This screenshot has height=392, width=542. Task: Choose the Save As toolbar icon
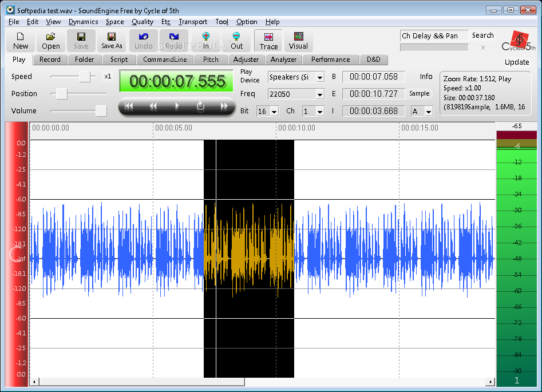(x=112, y=41)
